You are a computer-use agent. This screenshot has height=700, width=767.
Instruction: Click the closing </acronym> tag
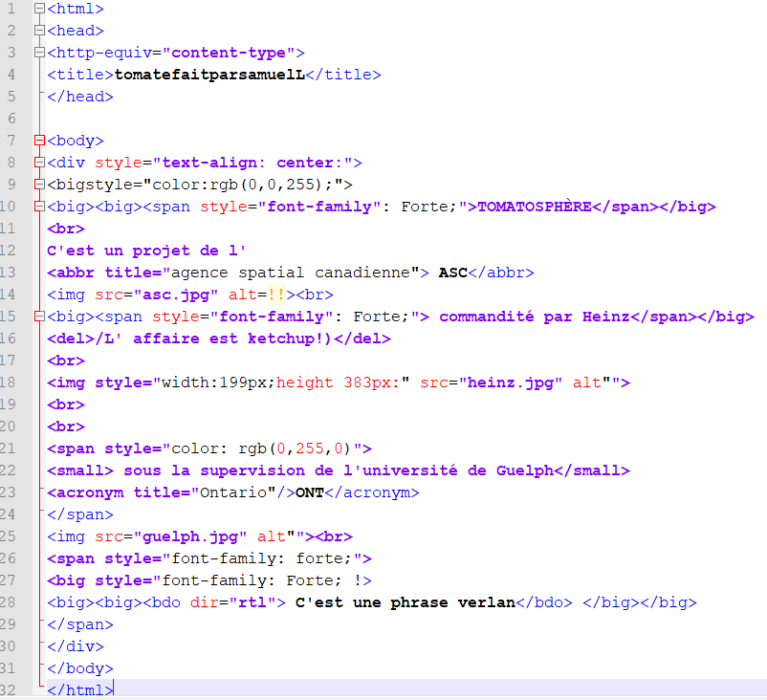point(372,492)
